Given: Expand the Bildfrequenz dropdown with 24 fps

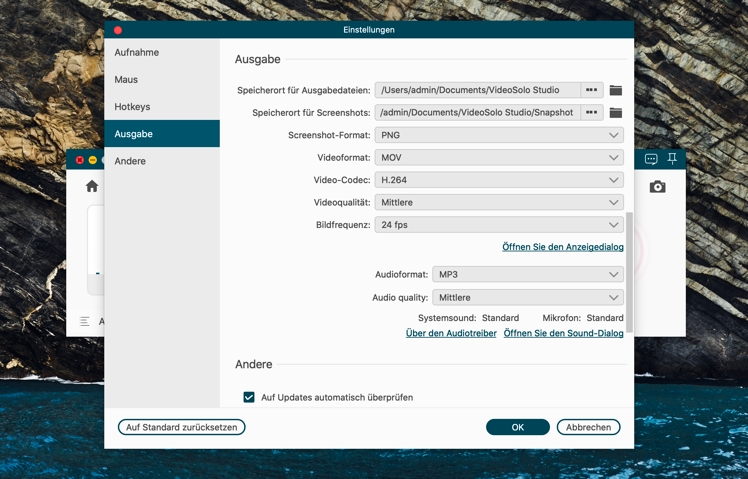Looking at the screenshot, I should 498,225.
